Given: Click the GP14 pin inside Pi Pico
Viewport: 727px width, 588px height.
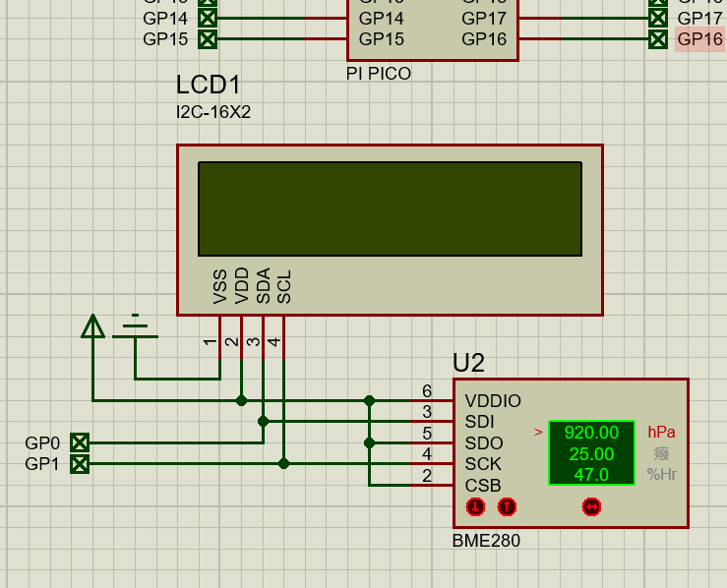Looking at the screenshot, I should [x=381, y=18].
